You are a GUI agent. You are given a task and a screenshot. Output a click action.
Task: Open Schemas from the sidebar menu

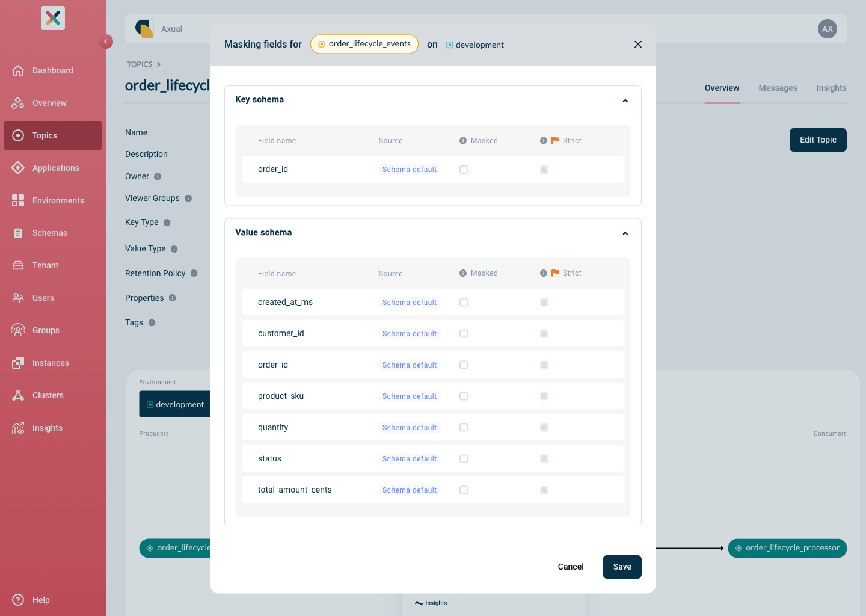53,233
